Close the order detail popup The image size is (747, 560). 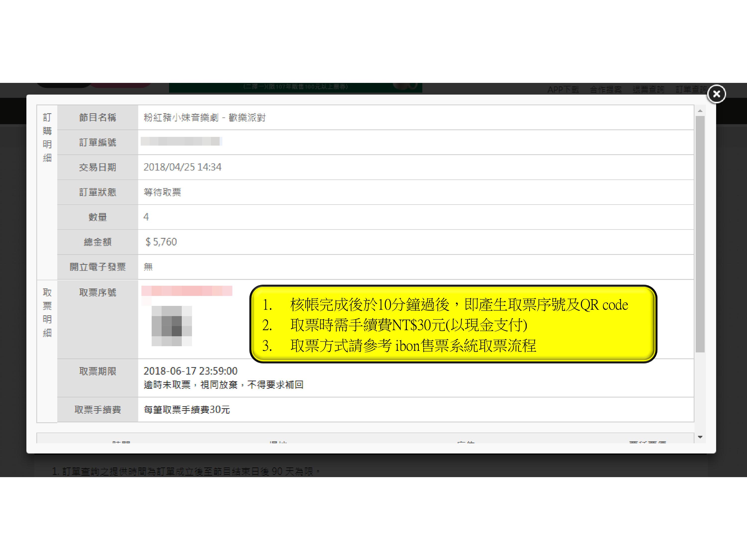[x=716, y=94]
